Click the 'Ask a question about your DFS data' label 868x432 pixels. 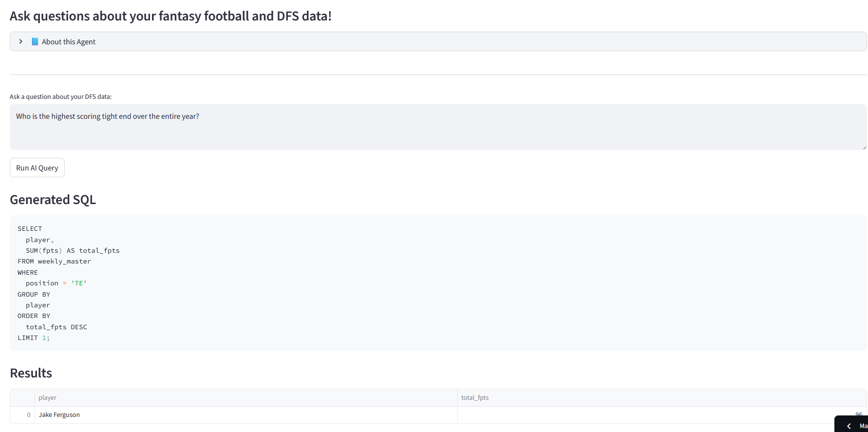pyautogui.click(x=61, y=96)
